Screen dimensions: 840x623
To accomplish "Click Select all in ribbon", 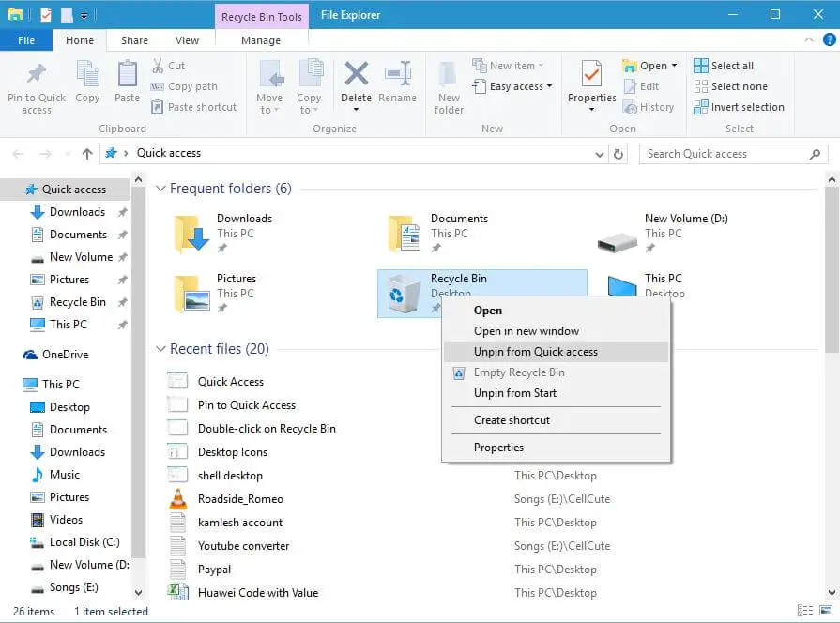I will tap(724, 66).
